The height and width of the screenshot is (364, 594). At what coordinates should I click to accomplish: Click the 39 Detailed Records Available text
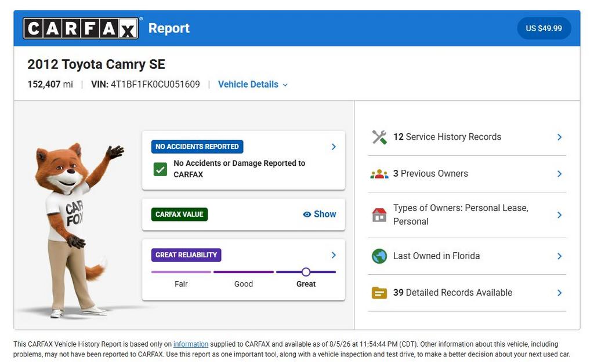[452, 293]
